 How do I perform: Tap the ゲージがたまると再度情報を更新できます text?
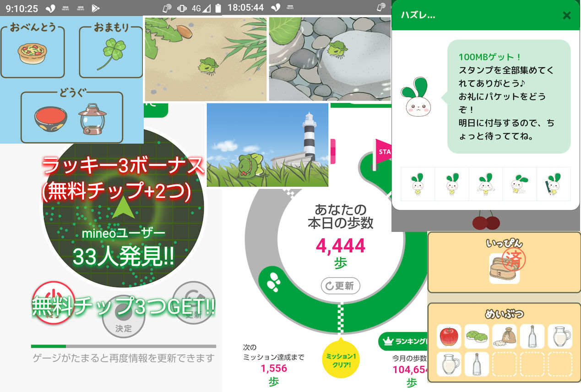(x=124, y=358)
